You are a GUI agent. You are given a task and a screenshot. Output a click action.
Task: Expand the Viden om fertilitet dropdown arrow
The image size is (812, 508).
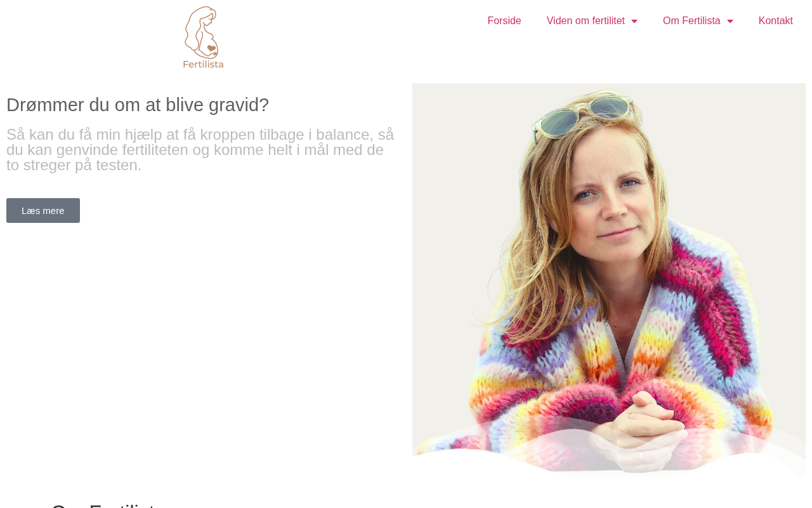point(634,22)
